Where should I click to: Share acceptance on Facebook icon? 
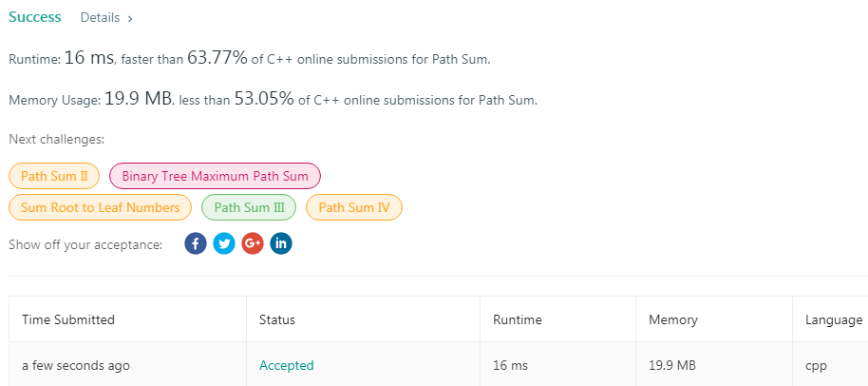195,244
